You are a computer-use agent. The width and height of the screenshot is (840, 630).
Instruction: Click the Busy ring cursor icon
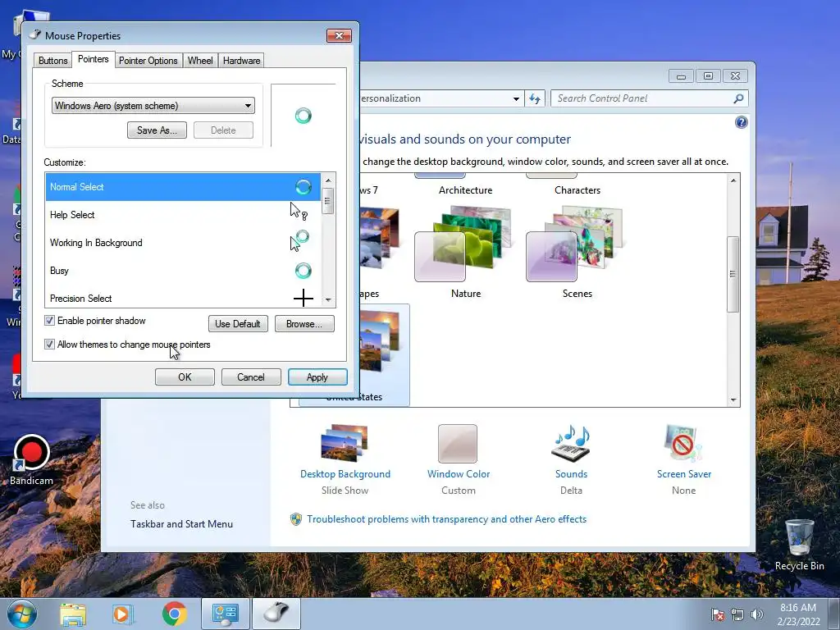click(x=304, y=271)
